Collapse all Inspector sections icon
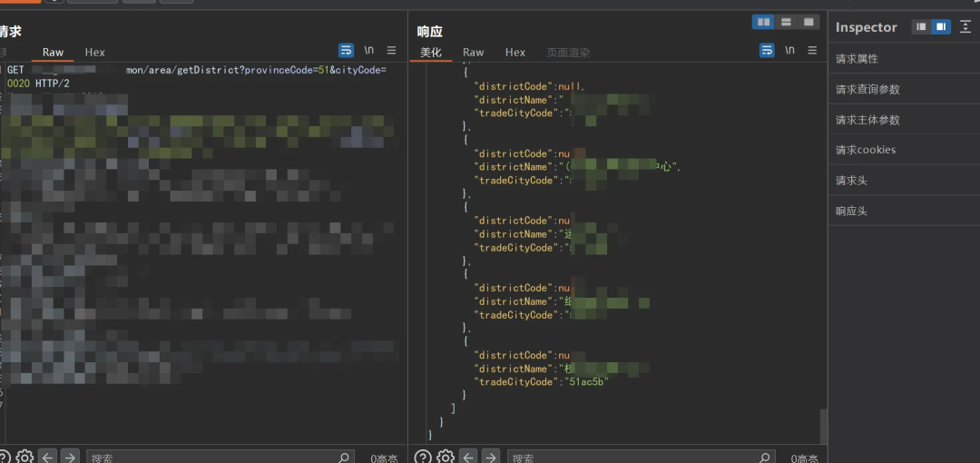Screen dimensions: 980x463 [x=965, y=27]
